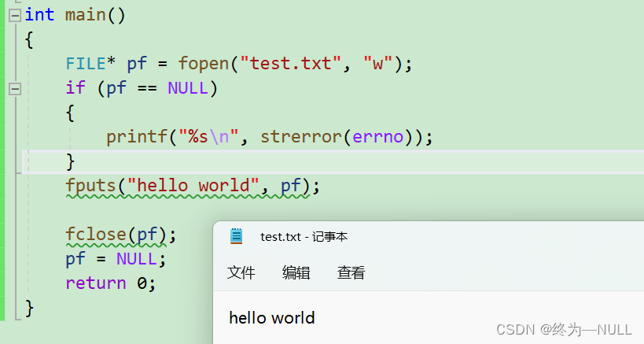Open the 查看 menu in Notepad
Screen dimensions: 644x344
tap(351, 273)
